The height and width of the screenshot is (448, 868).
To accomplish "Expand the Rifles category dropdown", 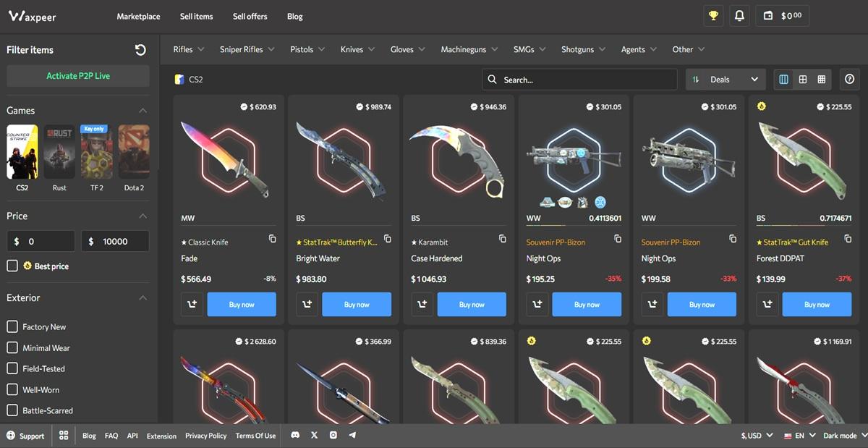I will coord(189,49).
